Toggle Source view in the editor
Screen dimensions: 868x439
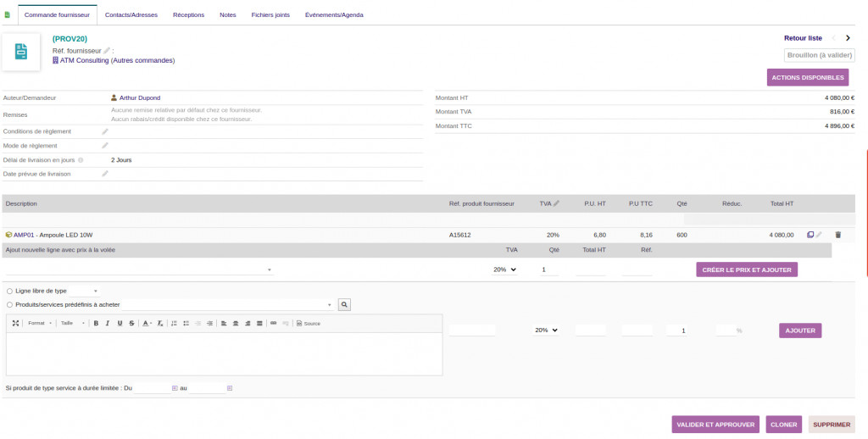[x=309, y=323]
